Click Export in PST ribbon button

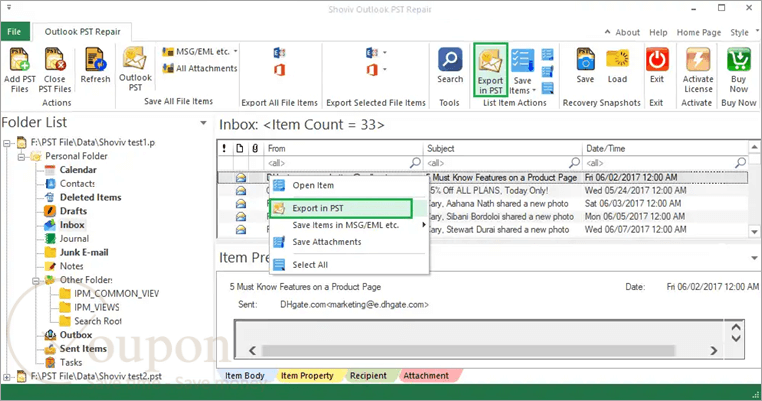[x=490, y=70]
